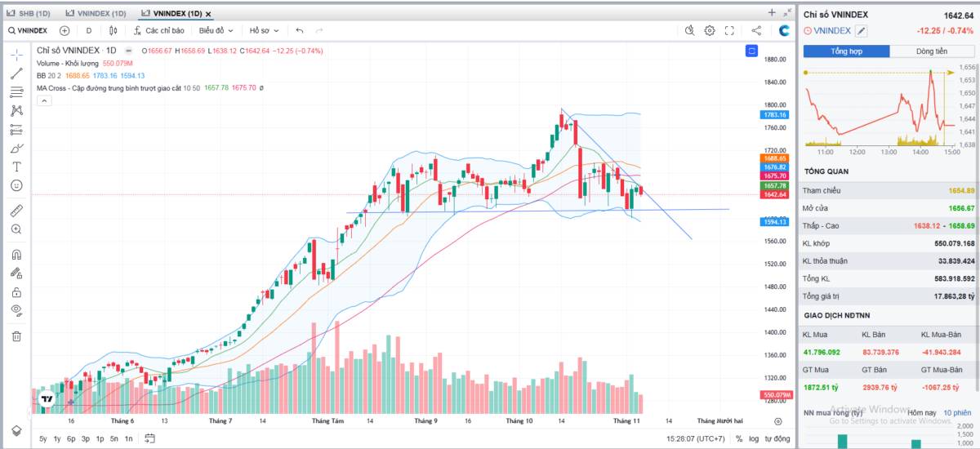Viewport: 980px width, 449px height.
Task: Toggle hide all drawings eye icon
Action: pyautogui.click(x=16, y=310)
